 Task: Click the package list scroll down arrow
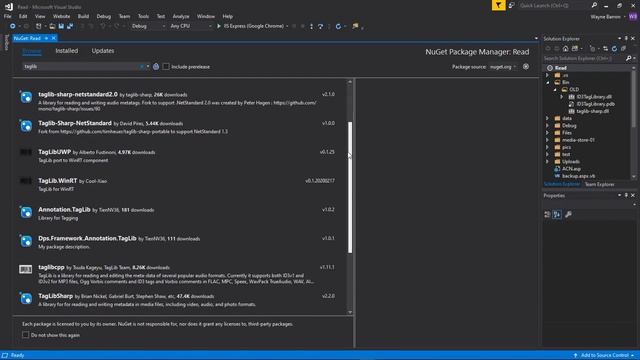(x=350, y=312)
